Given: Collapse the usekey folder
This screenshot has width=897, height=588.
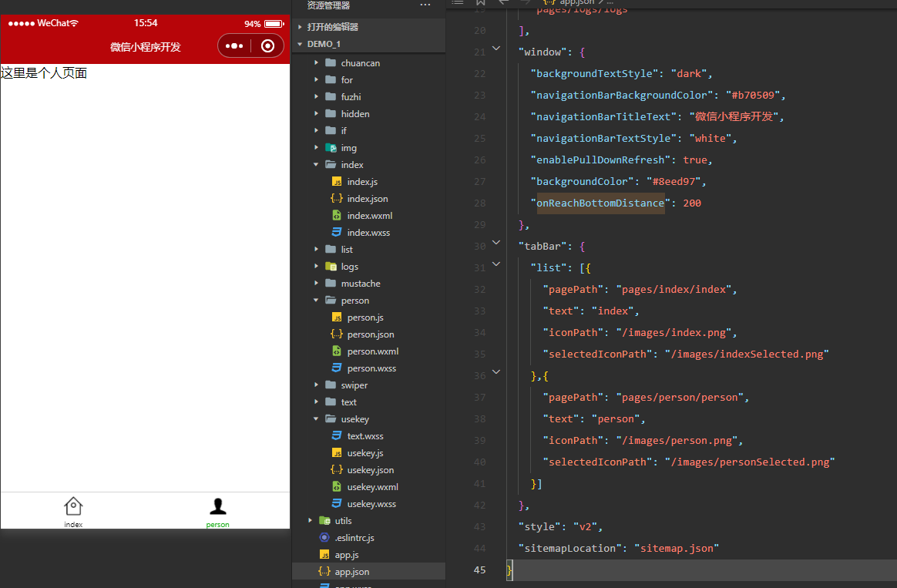Looking at the screenshot, I should 354,419.
